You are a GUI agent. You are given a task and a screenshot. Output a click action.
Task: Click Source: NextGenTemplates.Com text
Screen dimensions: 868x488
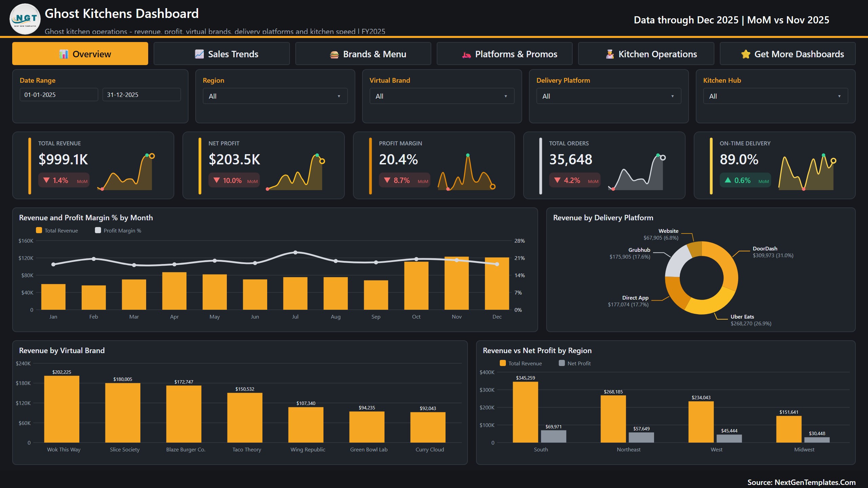[802, 482]
